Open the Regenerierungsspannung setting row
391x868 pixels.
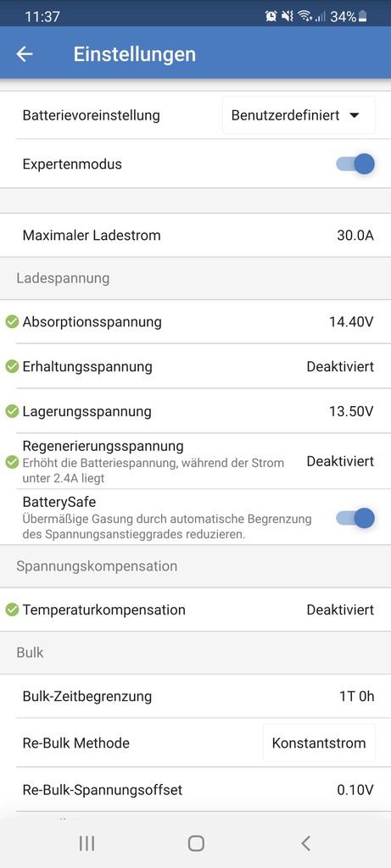195,461
